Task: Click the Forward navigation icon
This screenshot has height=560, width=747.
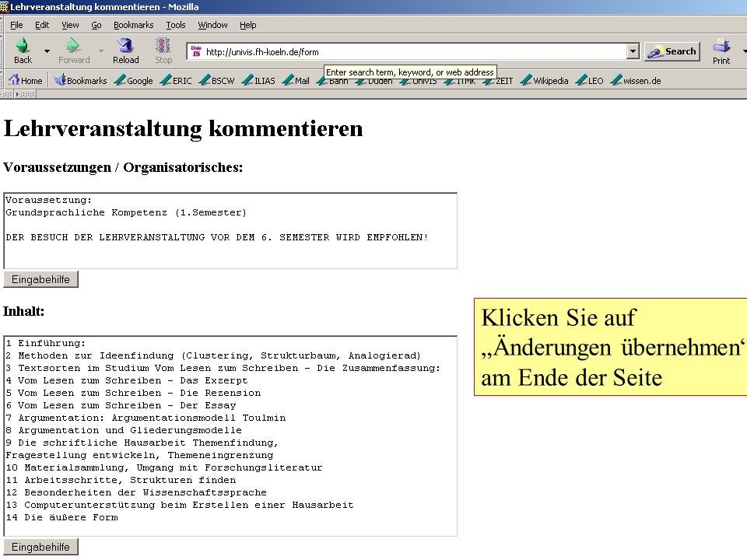Action: coord(73,46)
